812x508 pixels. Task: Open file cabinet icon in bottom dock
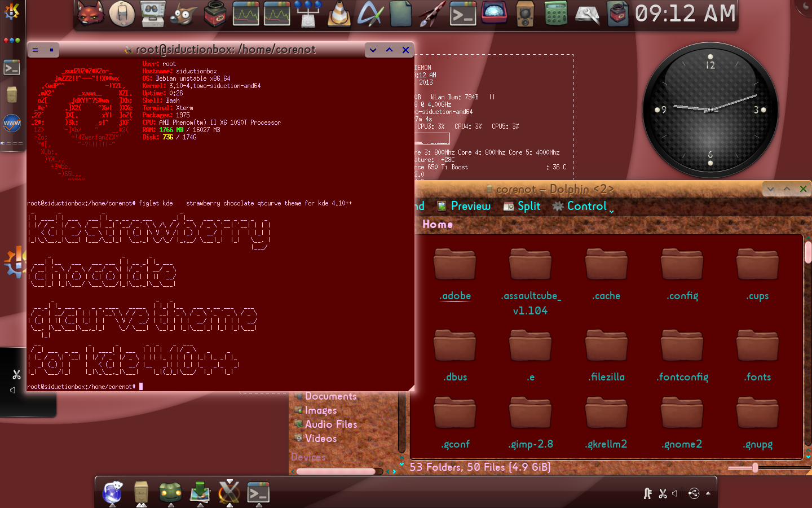tap(141, 492)
